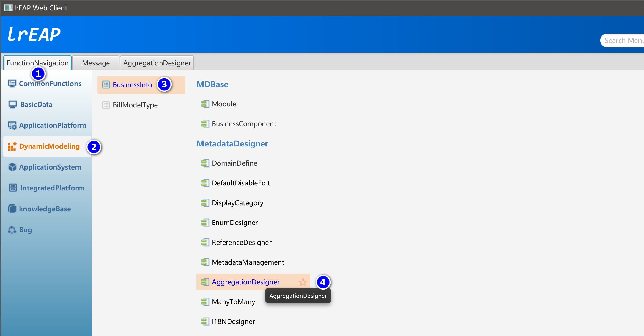Click the icon beside ReferenceDesigner
The image size is (644, 336).
205,242
